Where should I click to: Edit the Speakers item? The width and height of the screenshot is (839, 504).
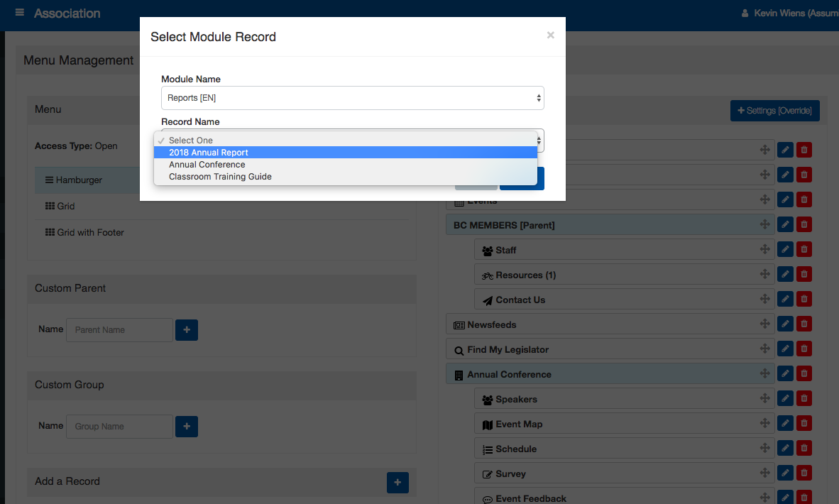pos(785,399)
